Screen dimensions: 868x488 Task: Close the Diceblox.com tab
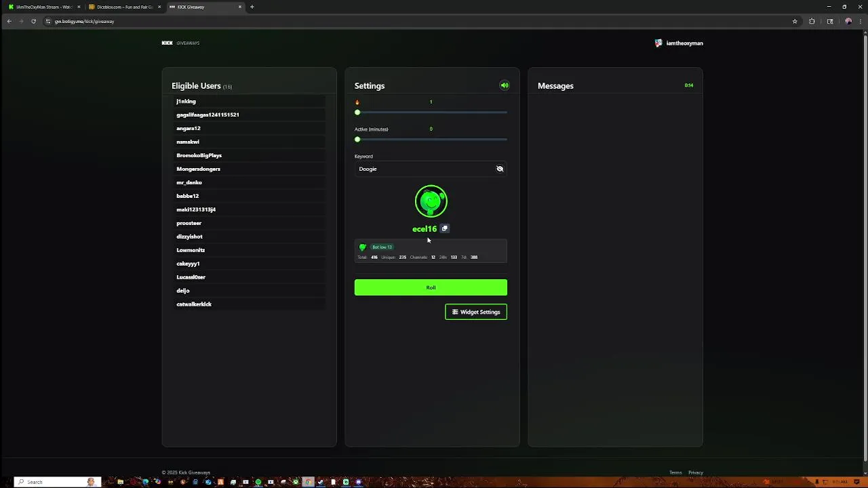click(x=159, y=7)
